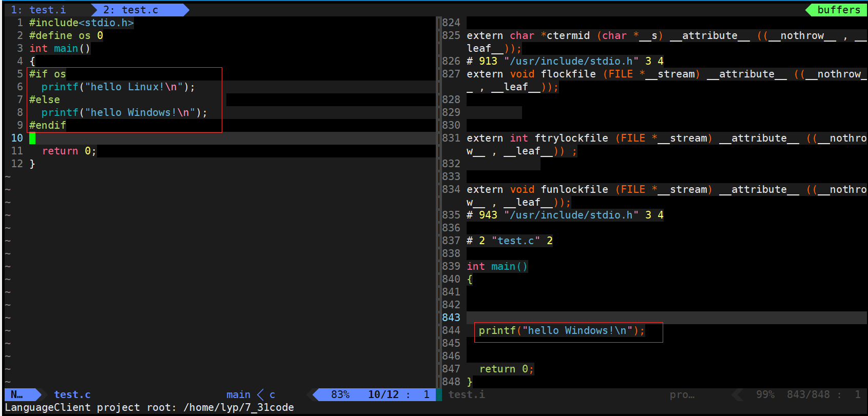This screenshot has height=416, width=868.
Task: Click the 'pro…' label in right statusline
Action: pyautogui.click(x=682, y=394)
